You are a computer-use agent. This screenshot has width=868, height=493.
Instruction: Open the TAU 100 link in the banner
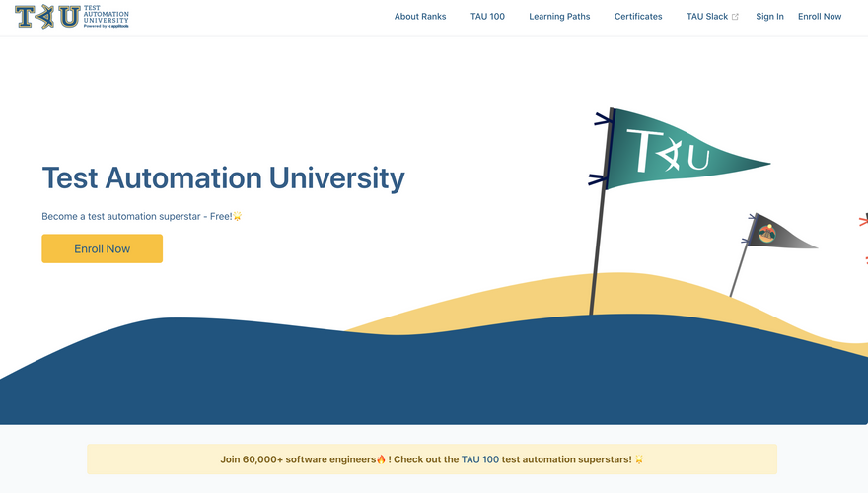(x=479, y=459)
